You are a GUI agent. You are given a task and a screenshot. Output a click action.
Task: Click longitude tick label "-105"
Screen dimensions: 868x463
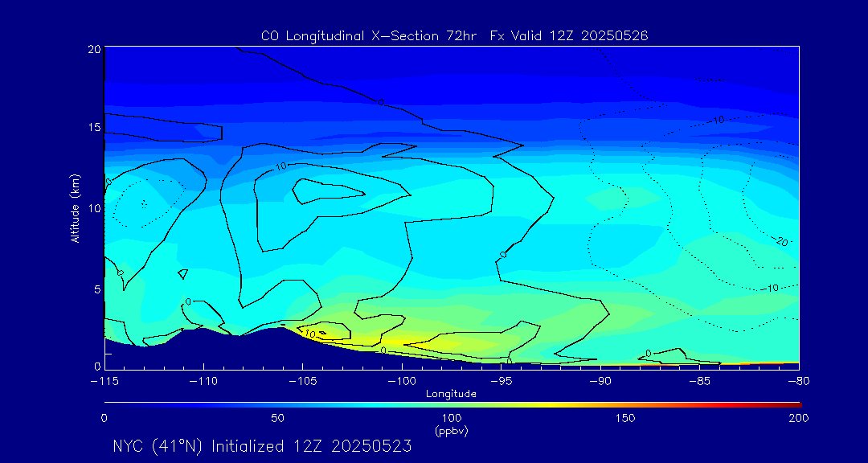pos(302,381)
